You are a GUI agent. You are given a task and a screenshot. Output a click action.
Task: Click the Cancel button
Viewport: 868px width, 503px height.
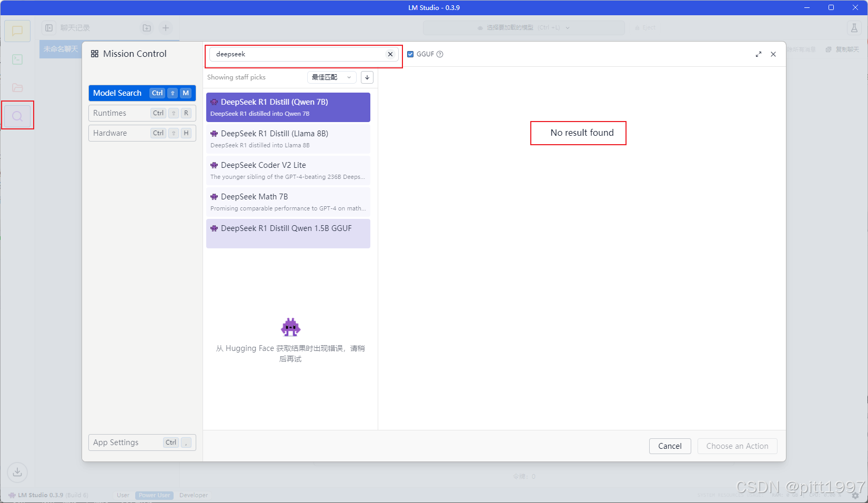click(x=670, y=446)
